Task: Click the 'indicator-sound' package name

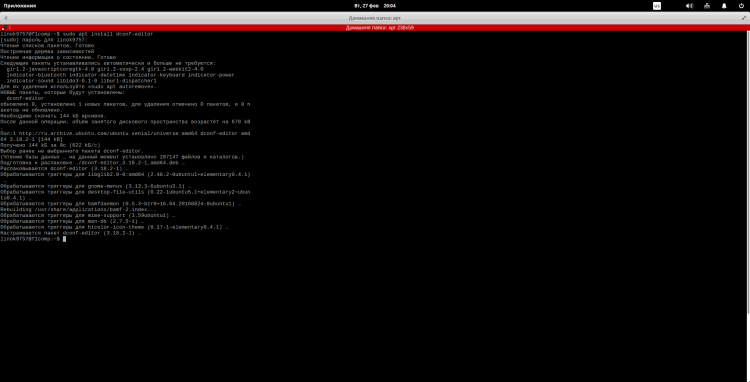Action: pos(30,81)
